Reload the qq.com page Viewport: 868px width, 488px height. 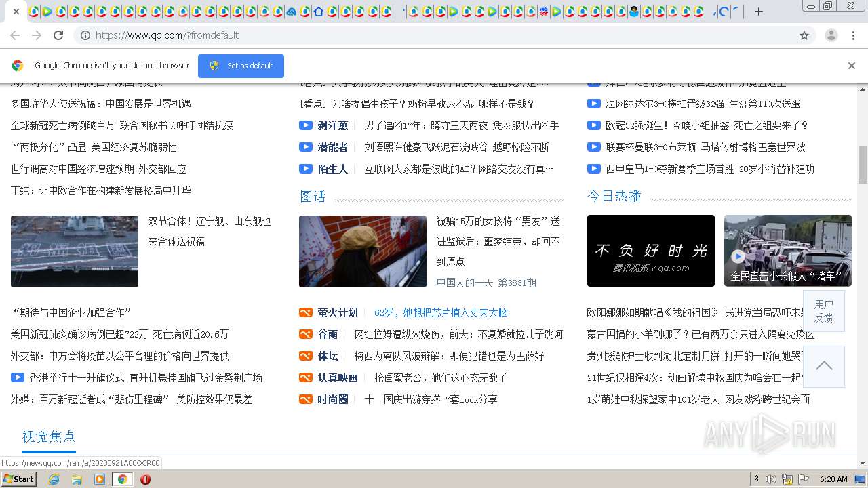[x=58, y=35]
